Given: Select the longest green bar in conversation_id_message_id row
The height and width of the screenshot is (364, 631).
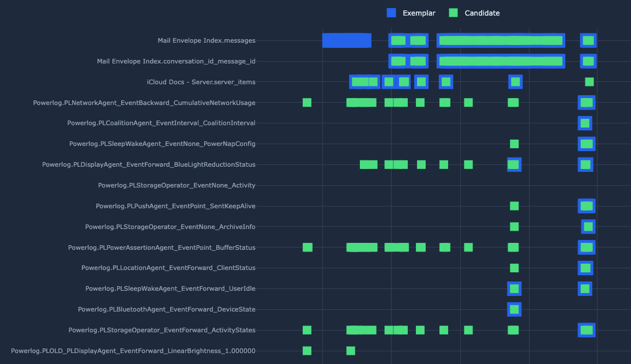Looking at the screenshot, I should (501, 61).
